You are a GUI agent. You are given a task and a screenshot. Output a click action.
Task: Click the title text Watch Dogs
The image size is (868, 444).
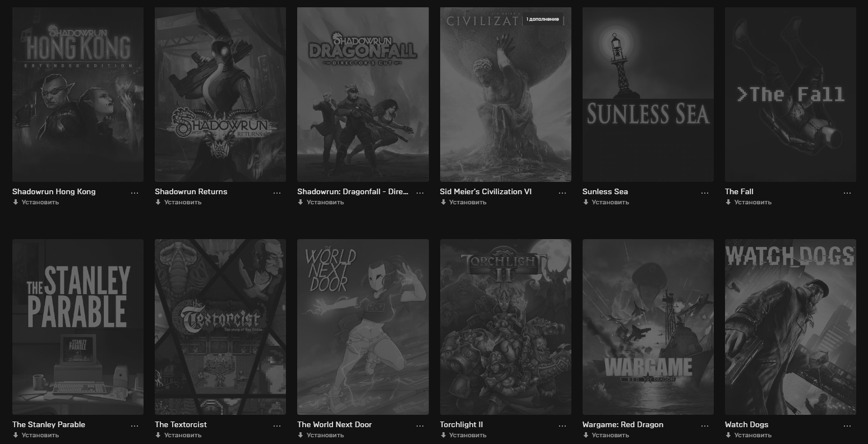747,424
